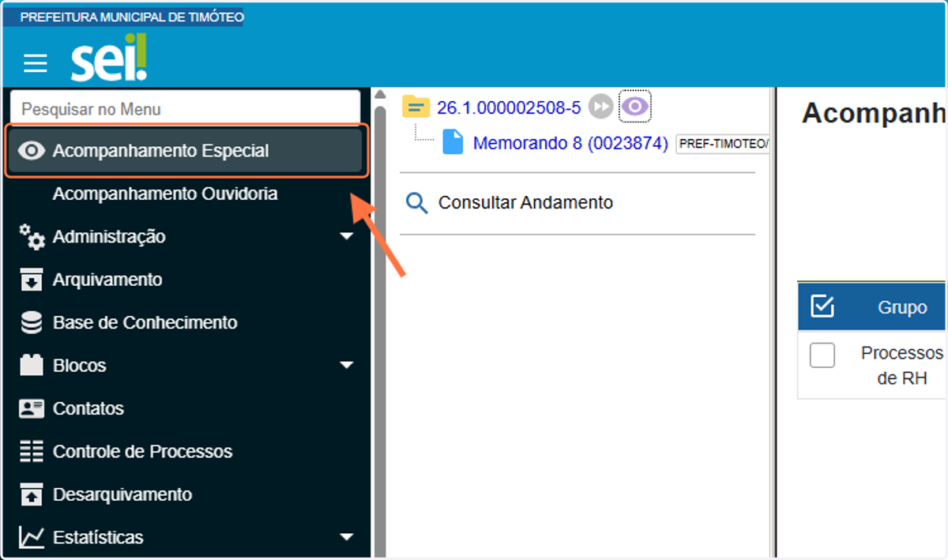Click the Processos de RH group cell
The width and height of the screenshot is (948, 560).
(x=902, y=365)
